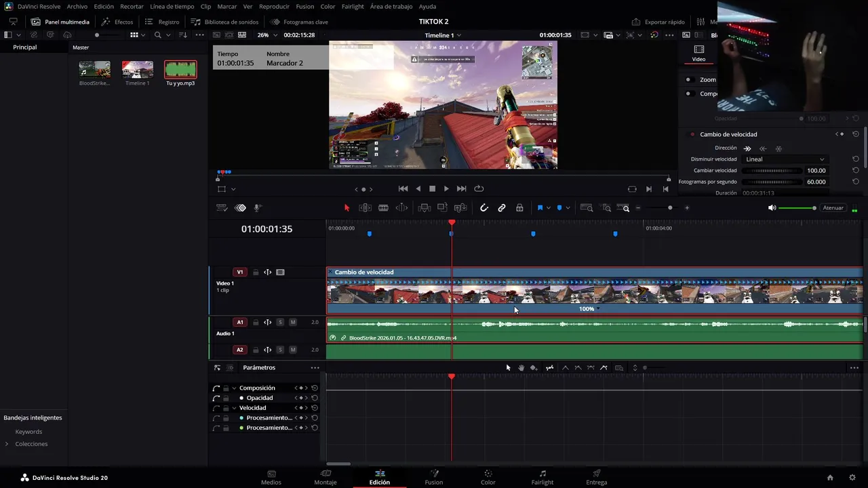Viewport: 868px width, 488px height.
Task: Open project settings gear icon
Action: click(852, 478)
